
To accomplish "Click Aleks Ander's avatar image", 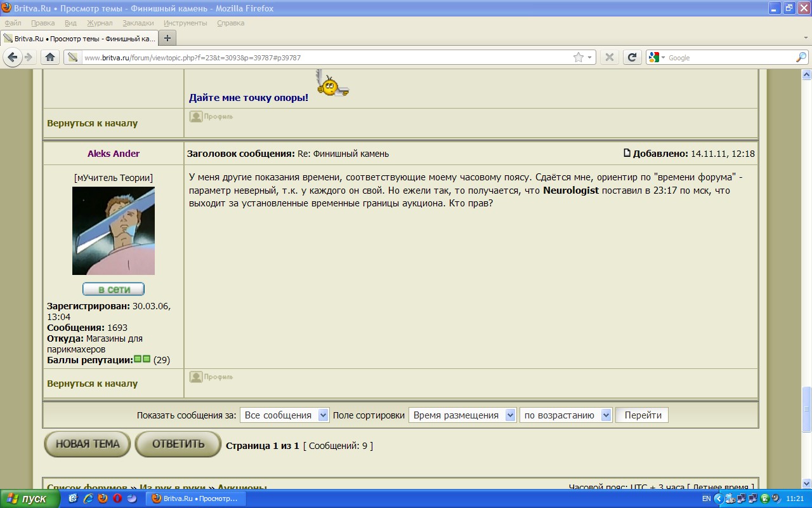I will tap(114, 231).
